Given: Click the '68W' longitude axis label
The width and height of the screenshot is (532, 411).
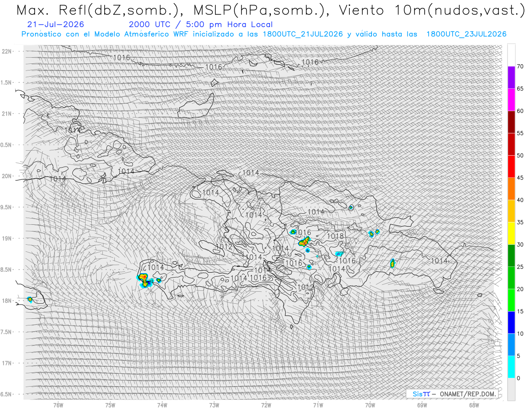Looking at the screenshot, I should (474, 405).
